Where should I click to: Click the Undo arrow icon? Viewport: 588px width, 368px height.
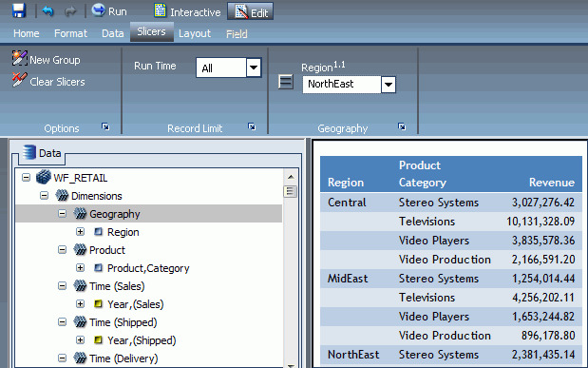click(47, 11)
